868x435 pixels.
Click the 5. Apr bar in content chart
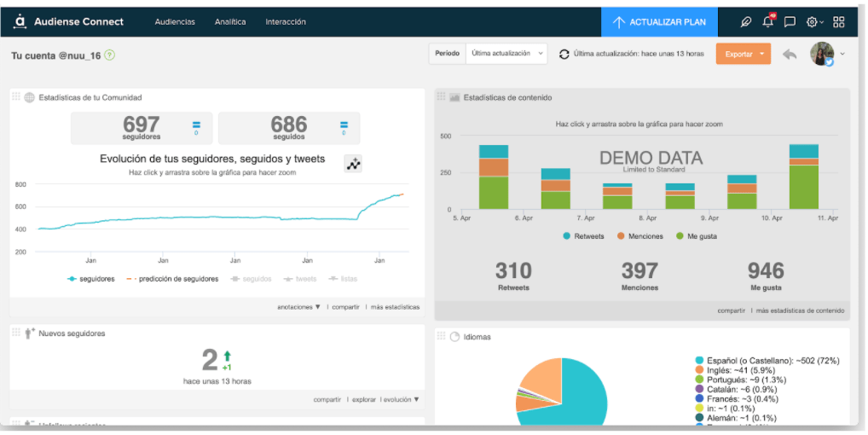click(x=494, y=177)
